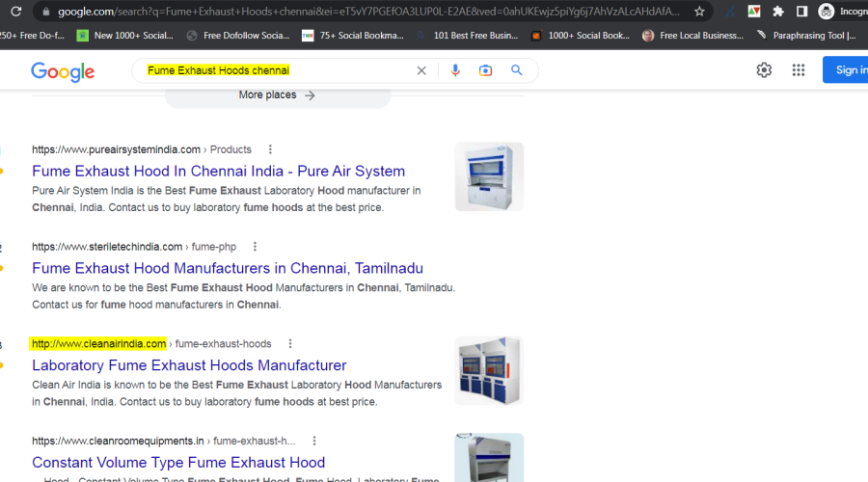Screen dimensions: 868x482
Task: Clear the search query with the X
Action: [x=421, y=70]
